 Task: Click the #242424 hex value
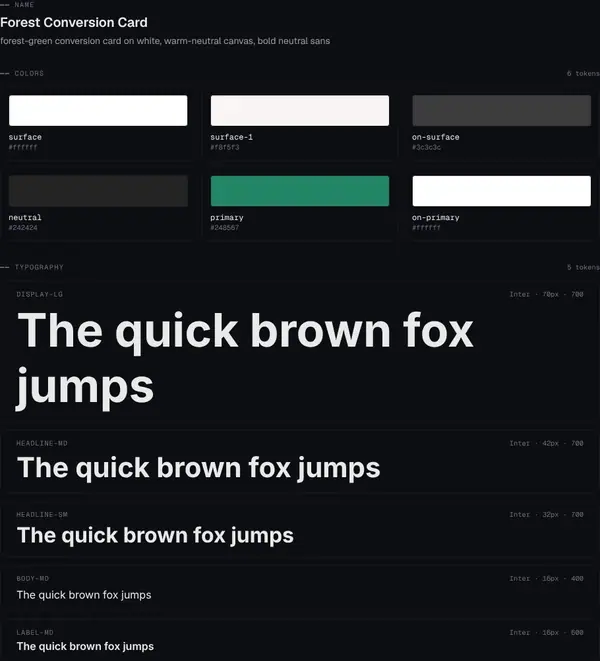click(x=23, y=228)
